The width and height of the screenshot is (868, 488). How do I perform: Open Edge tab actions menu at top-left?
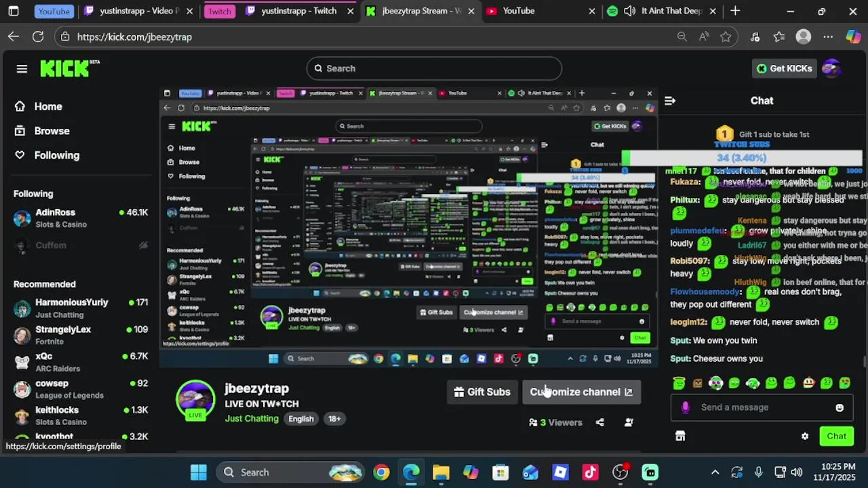coord(14,11)
